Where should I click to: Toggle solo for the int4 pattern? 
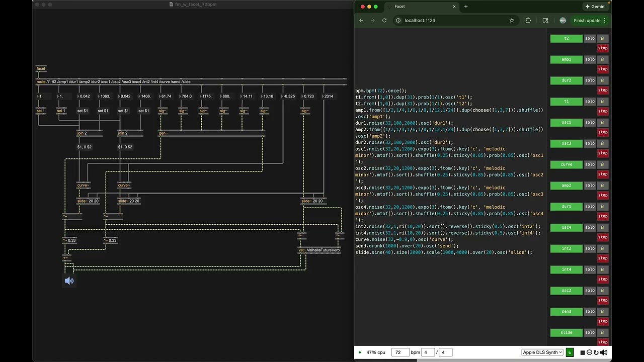tap(590, 269)
